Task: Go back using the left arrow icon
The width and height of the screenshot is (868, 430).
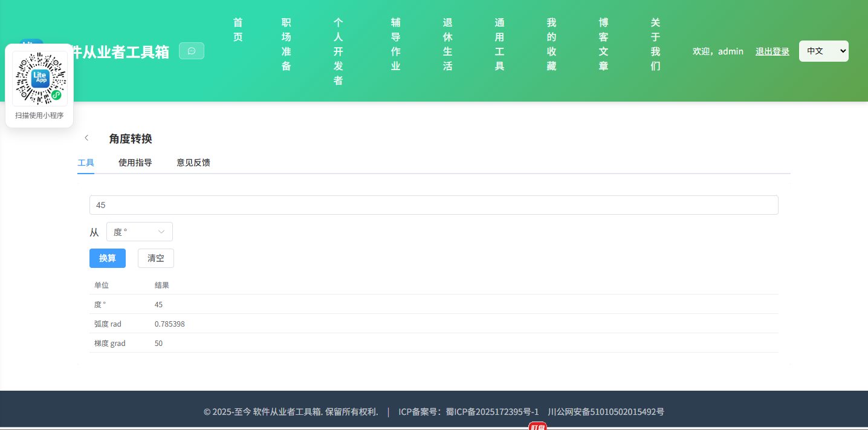Action: (86, 138)
